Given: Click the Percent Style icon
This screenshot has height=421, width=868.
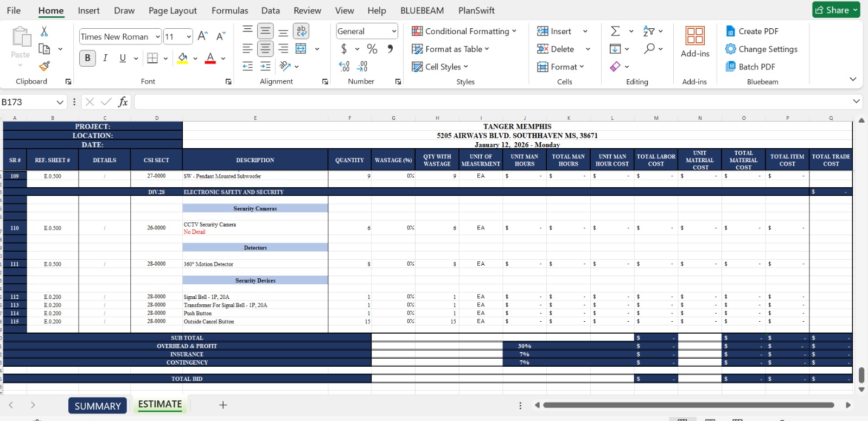Looking at the screenshot, I should 372,49.
